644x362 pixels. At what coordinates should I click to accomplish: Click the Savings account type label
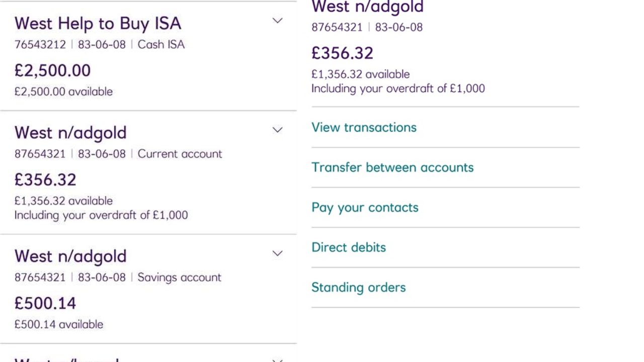click(179, 277)
